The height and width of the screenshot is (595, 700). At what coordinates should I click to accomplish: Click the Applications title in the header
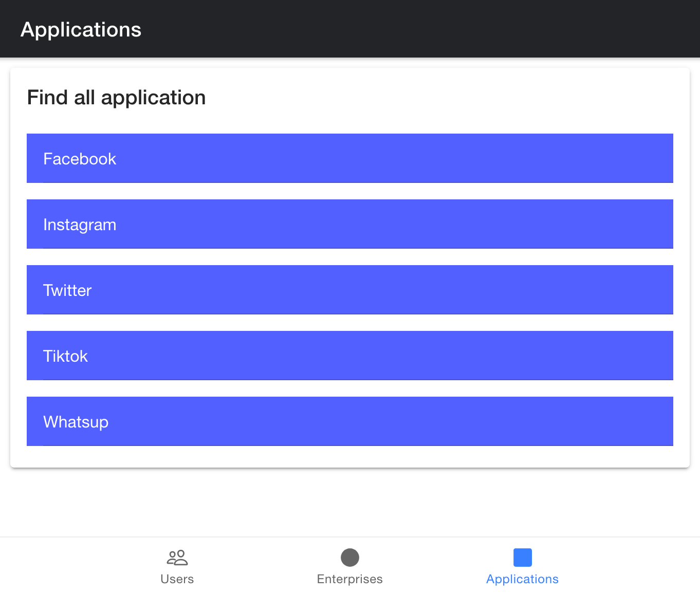coord(81,29)
